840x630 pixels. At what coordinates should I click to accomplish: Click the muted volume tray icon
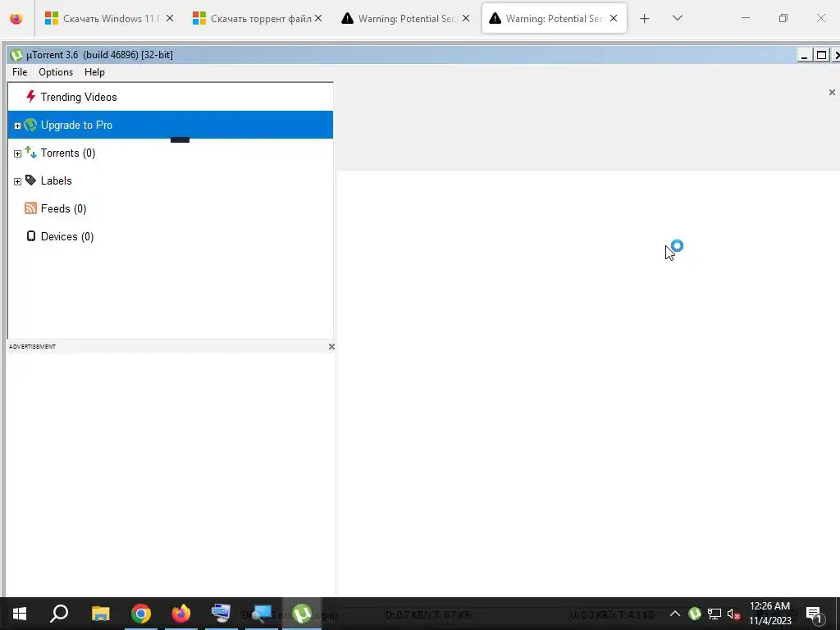(x=734, y=614)
